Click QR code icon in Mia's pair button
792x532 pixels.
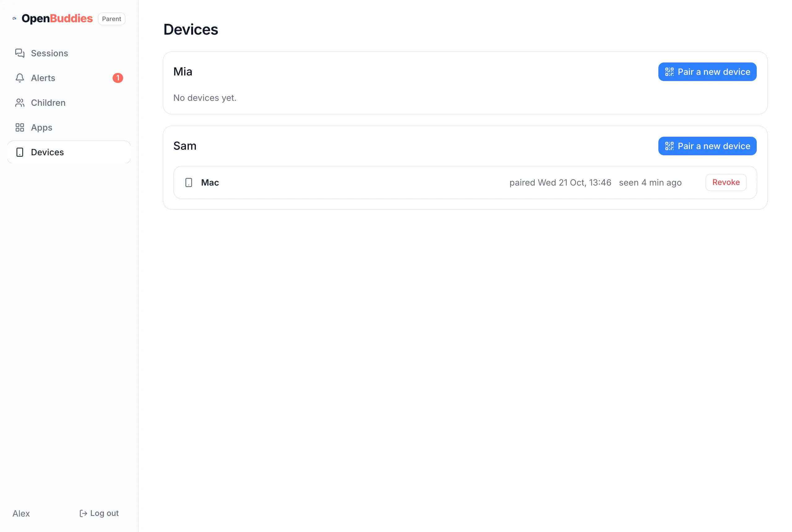click(669, 72)
